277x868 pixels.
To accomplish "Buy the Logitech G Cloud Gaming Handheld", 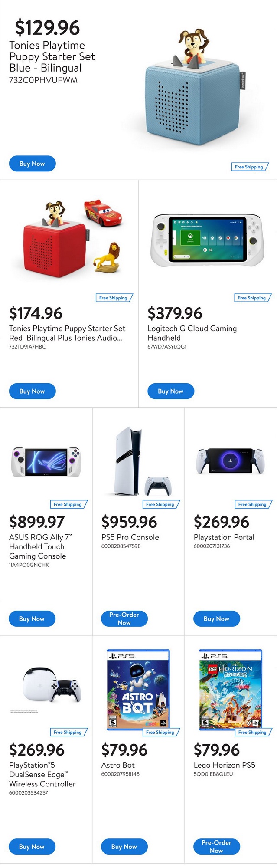I will [x=170, y=391].
